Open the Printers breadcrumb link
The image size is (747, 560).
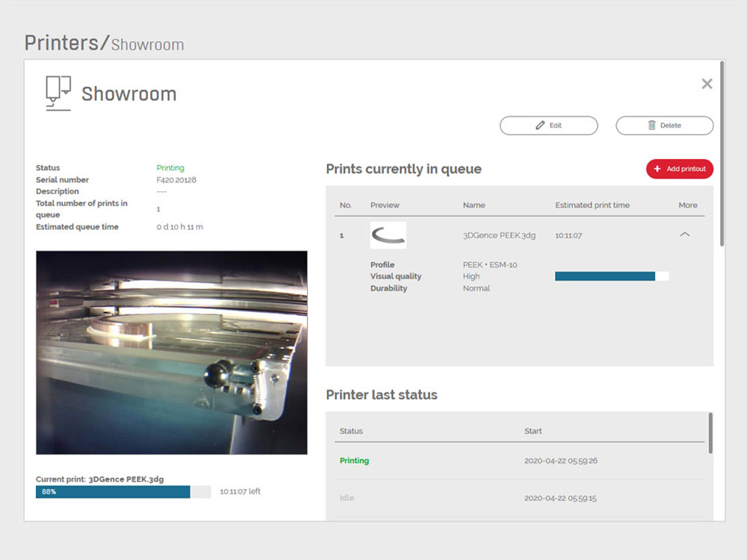tap(61, 43)
